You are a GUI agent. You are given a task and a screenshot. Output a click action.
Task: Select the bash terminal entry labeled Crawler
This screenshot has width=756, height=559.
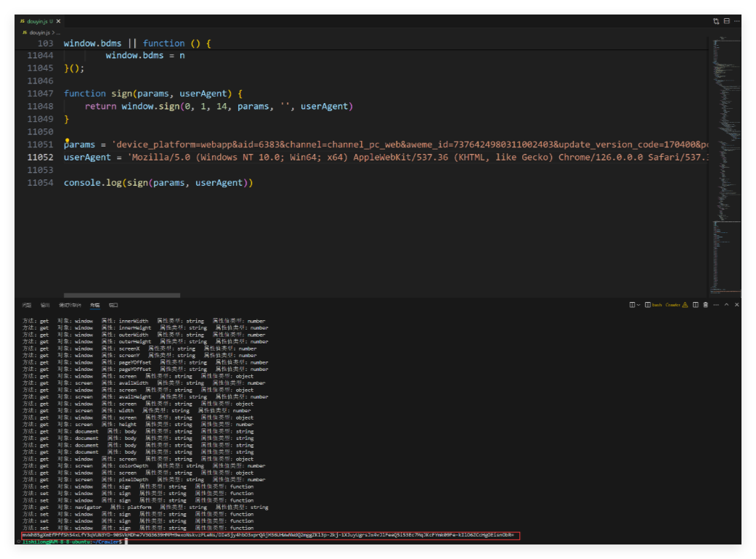[666, 305]
